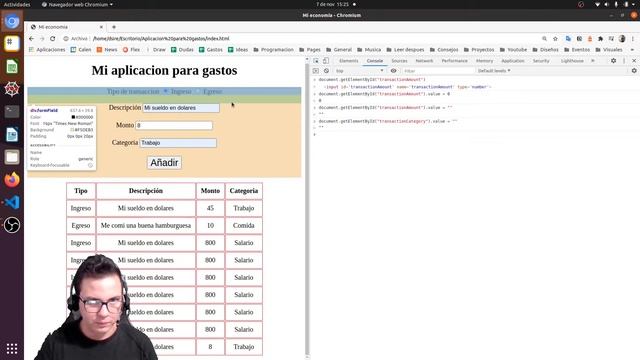
Task: Click the browser back arrow
Action: 31,38
